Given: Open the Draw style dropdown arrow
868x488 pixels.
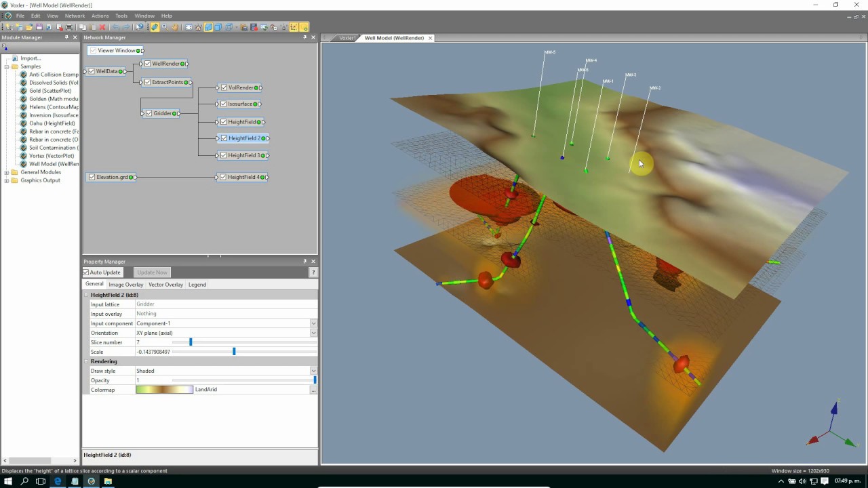Looking at the screenshot, I should (x=313, y=371).
